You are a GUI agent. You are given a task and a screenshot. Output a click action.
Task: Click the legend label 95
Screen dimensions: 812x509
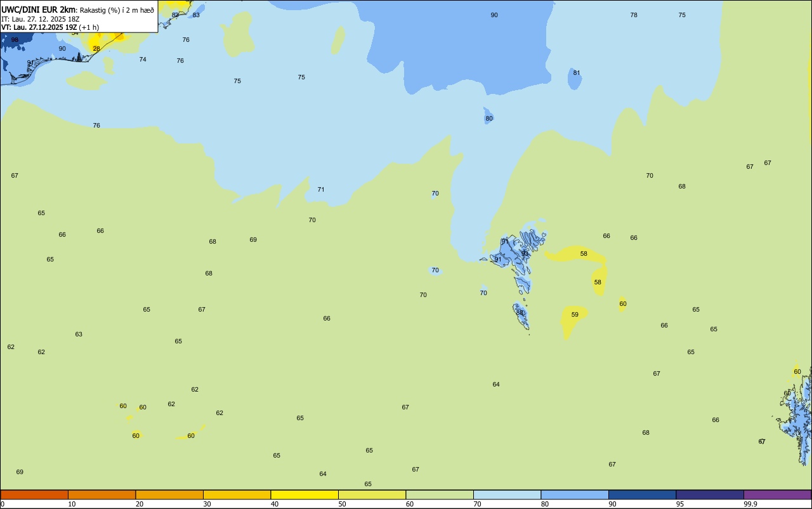[x=680, y=504]
